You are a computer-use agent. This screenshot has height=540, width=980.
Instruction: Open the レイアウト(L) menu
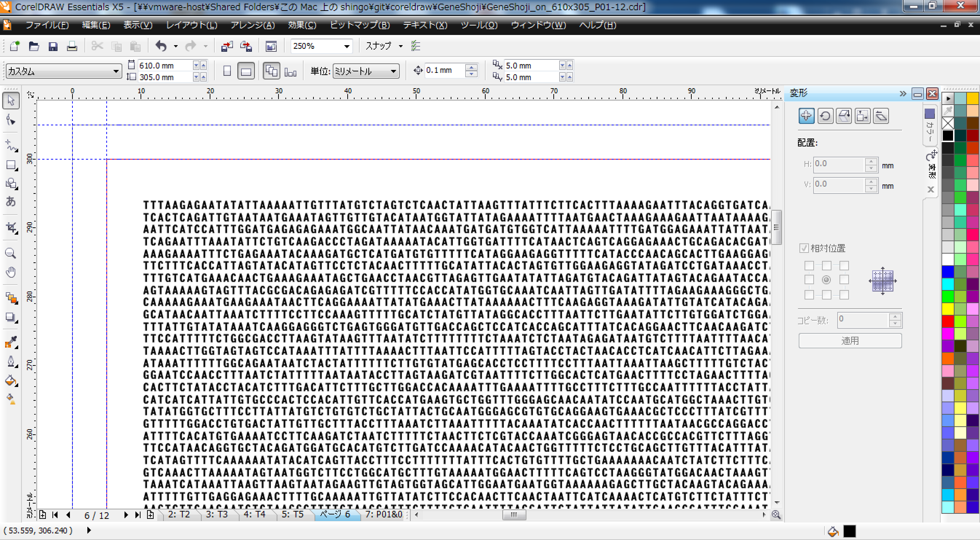[x=191, y=25]
